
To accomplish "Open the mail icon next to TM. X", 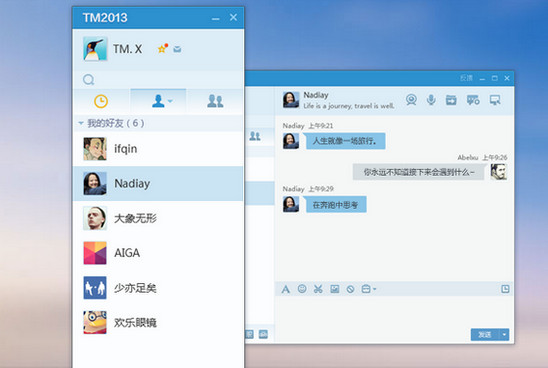I will tap(177, 49).
